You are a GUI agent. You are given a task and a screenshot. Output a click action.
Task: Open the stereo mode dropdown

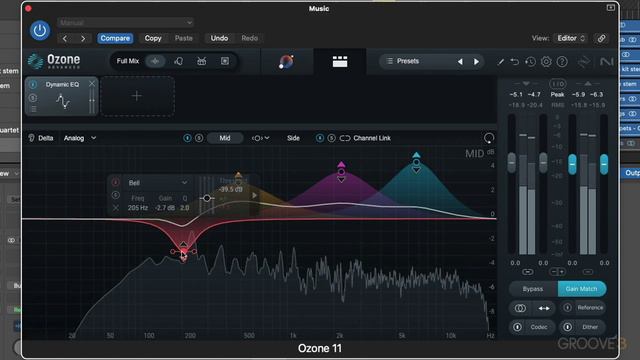click(260, 138)
